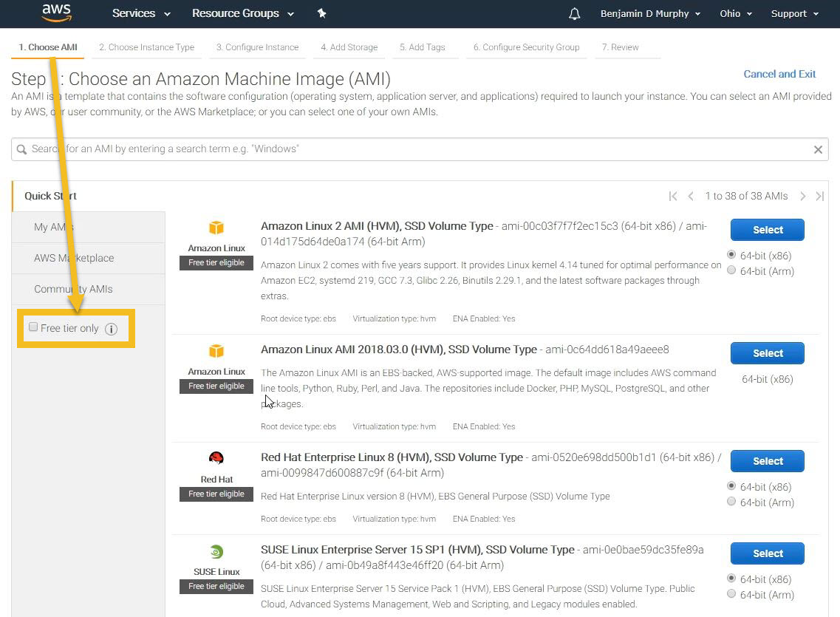Open Benjamin D Murphy account menu
The image size is (840, 617).
click(650, 14)
